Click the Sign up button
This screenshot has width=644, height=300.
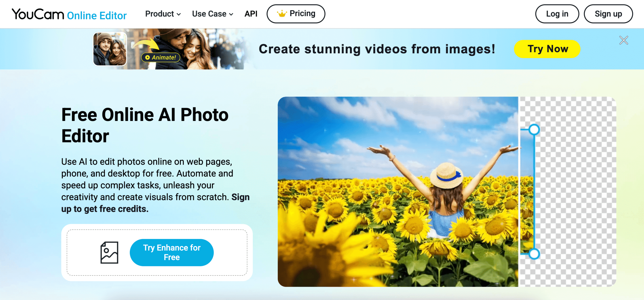[608, 14]
